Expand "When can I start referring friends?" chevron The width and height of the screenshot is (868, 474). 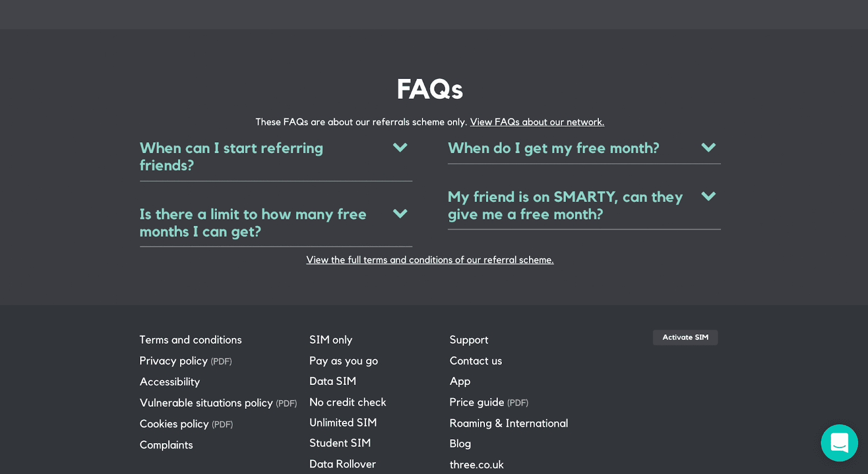click(x=400, y=148)
